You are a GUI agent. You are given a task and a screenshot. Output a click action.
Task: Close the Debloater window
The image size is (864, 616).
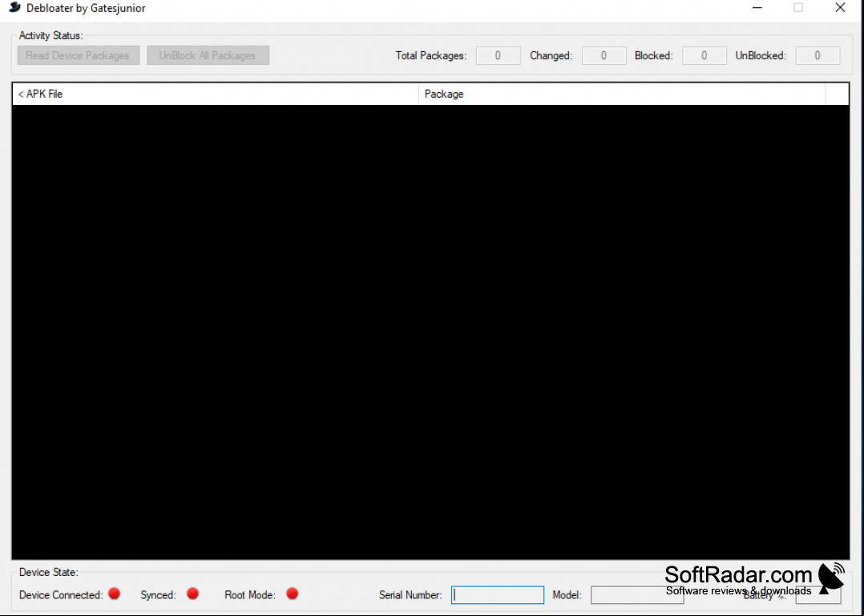tap(840, 8)
